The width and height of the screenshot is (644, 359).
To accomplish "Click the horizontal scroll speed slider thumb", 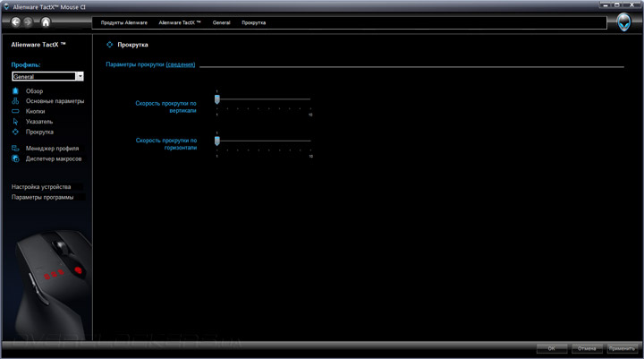I will (216, 141).
